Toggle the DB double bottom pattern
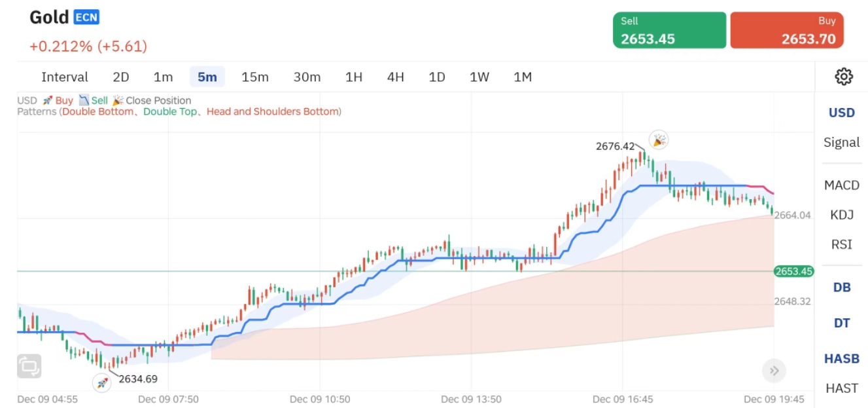Screen dimensions: 868x408 tap(841, 287)
